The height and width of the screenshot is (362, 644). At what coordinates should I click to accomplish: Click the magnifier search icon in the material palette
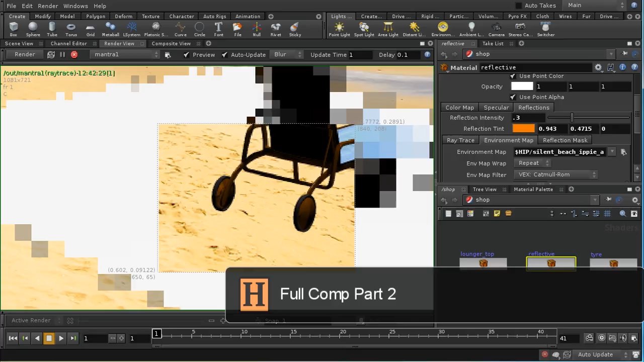(x=623, y=213)
